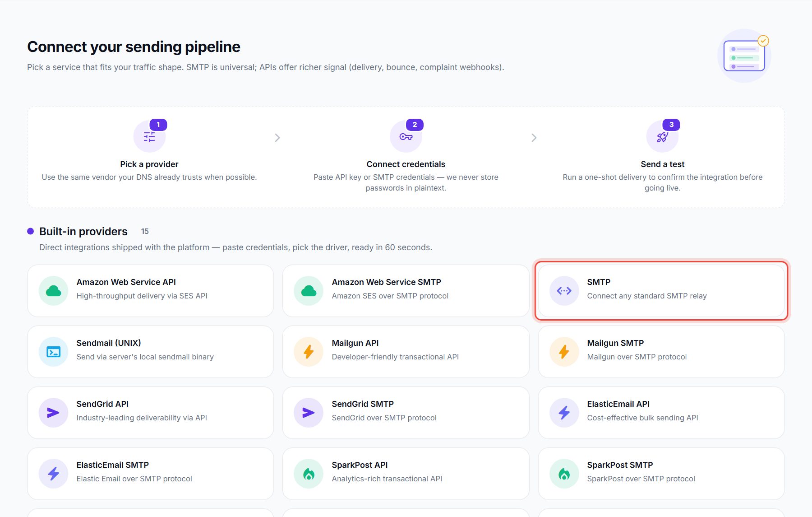
Task: Click 'SendGrid over SMTP protocol' description
Action: pyautogui.click(x=384, y=418)
